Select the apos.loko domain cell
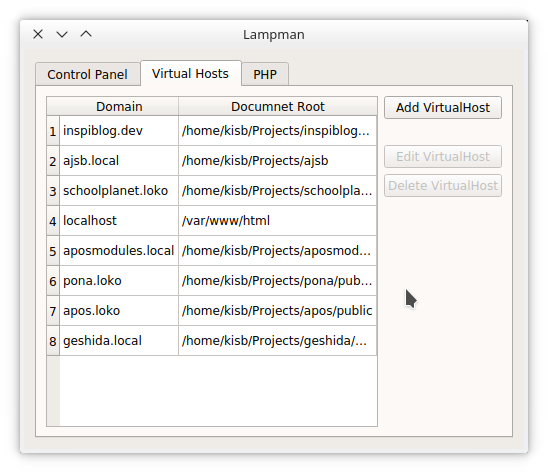The image size is (548, 473). (x=119, y=311)
